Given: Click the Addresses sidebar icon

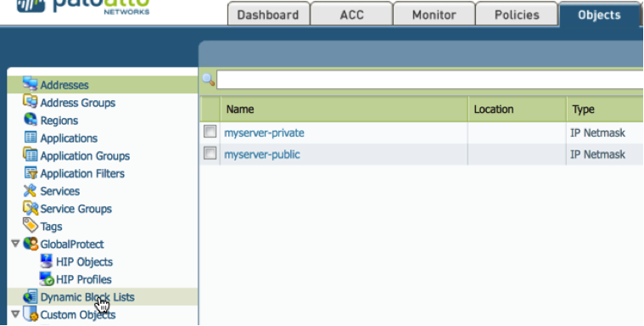Looking at the screenshot, I should pos(31,84).
